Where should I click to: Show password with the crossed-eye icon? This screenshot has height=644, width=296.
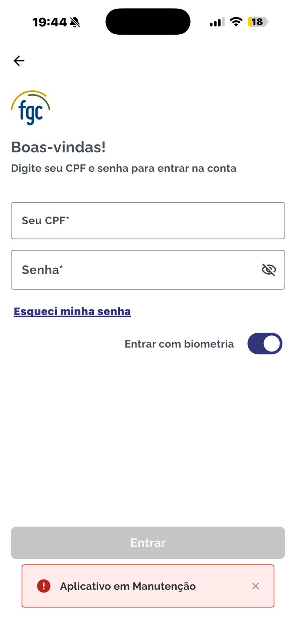269,270
